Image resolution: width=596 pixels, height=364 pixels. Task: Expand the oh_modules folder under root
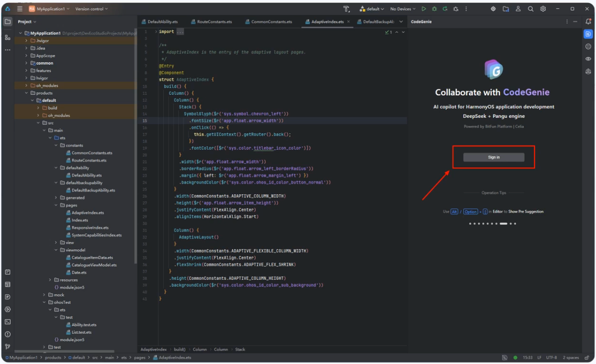point(26,86)
